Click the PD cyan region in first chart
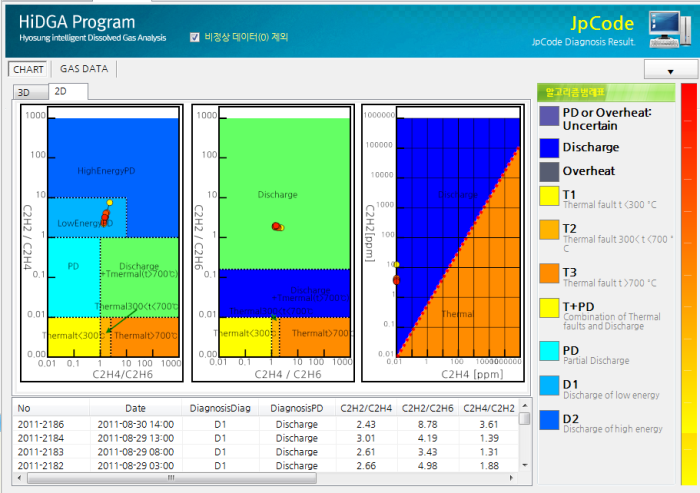The image size is (700, 493). (74, 277)
